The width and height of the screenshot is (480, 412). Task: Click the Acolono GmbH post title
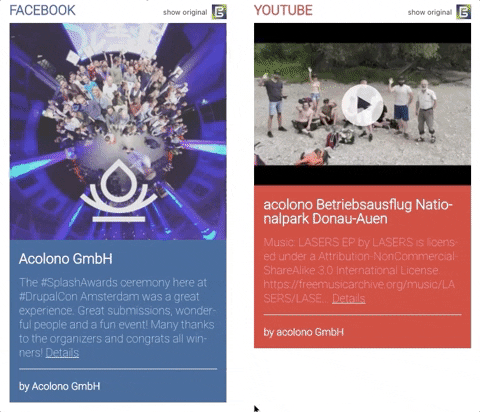66,259
